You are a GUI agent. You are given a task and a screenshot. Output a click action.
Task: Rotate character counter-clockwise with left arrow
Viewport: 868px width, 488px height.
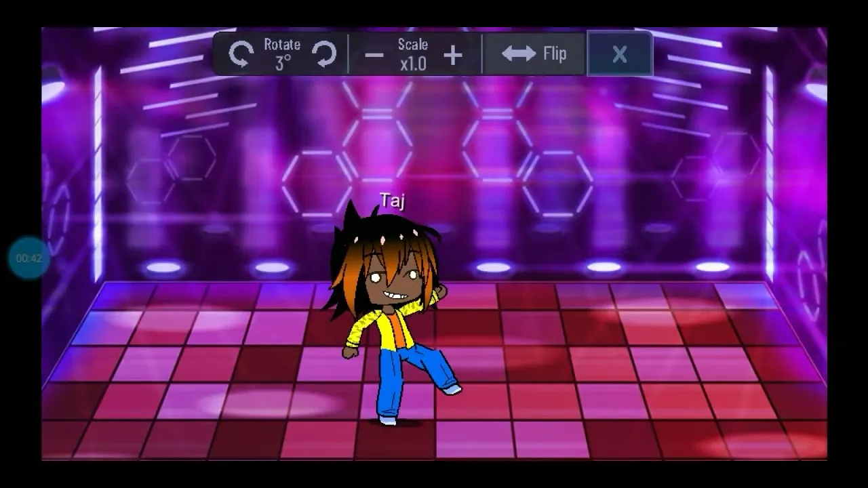[241, 54]
